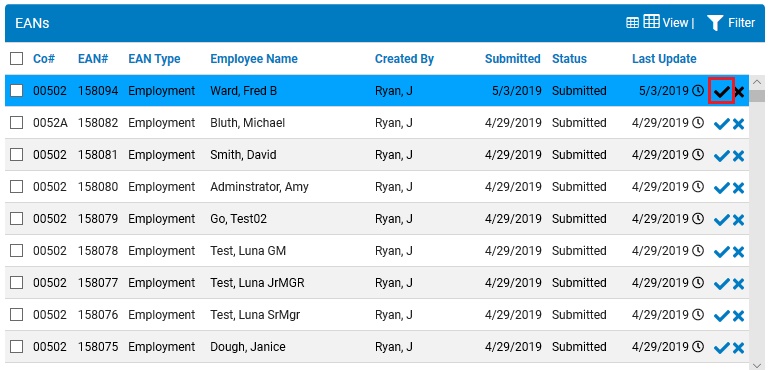Sort the list by Submitted column
This screenshot has height=370, width=770.
click(x=513, y=59)
